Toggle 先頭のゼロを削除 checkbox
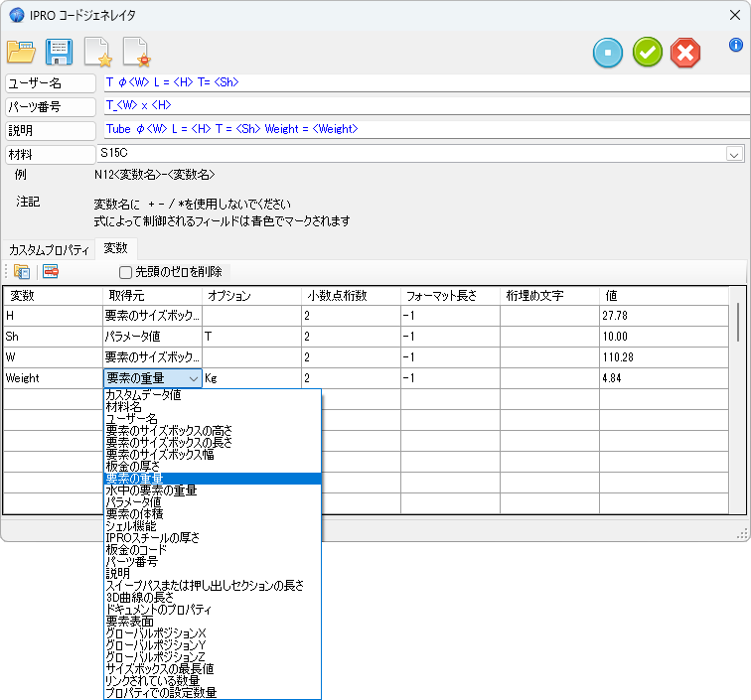751x700 pixels. pos(125,272)
